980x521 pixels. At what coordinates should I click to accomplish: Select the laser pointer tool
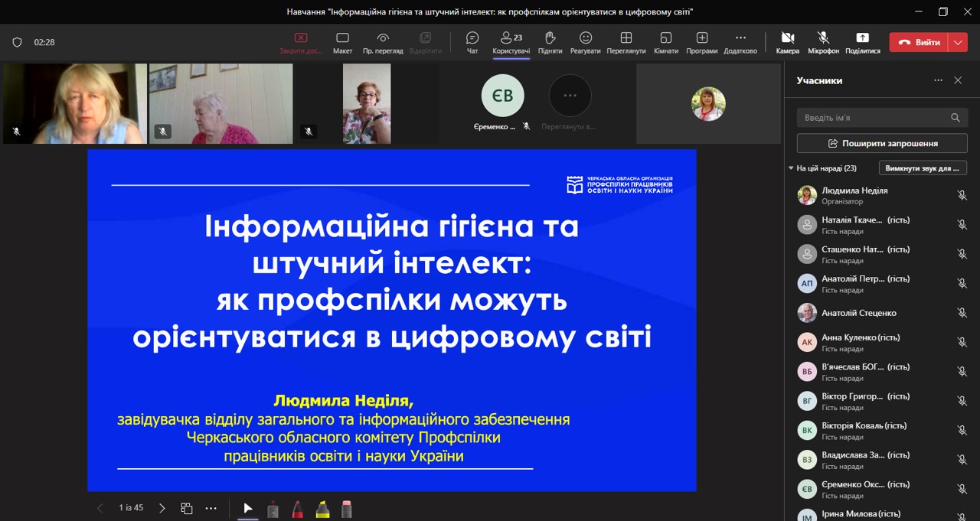273,508
